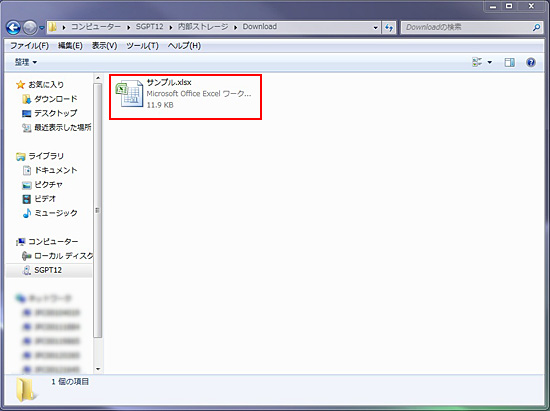Select コンピューター in the address path

point(96,27)
